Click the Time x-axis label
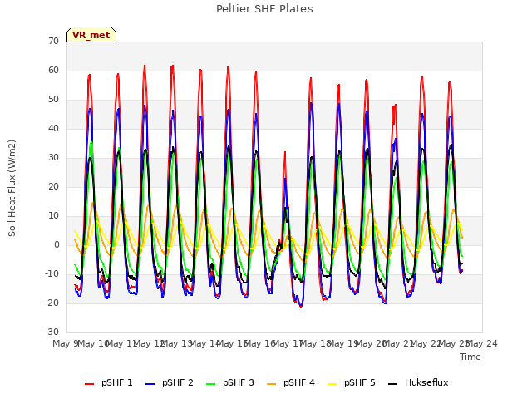 [x=470, y=357]
